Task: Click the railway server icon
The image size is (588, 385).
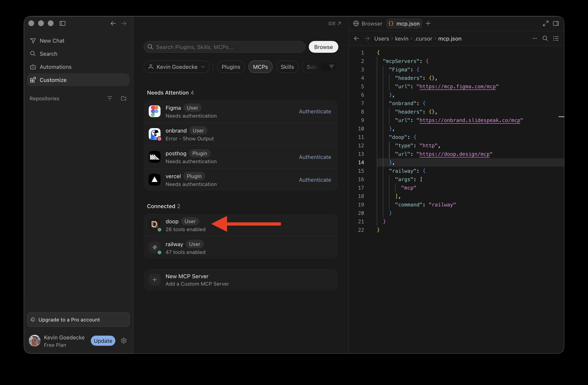Action: click(155, 247)
